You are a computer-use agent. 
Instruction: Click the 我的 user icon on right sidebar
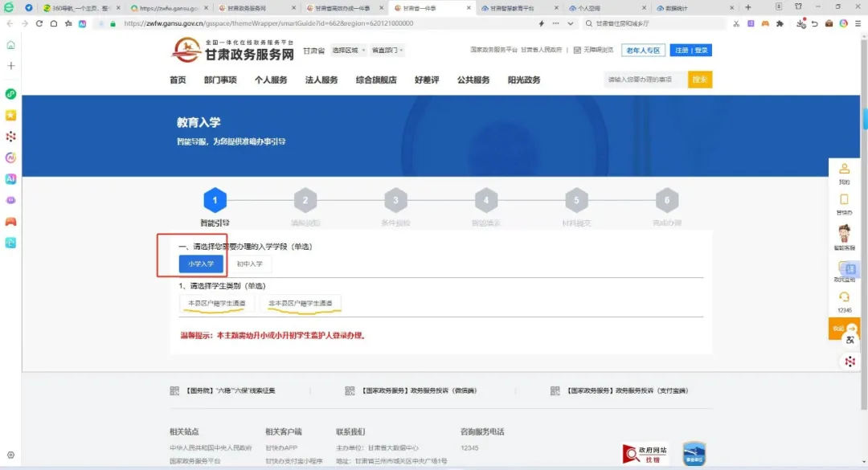(x=845, y=171)
